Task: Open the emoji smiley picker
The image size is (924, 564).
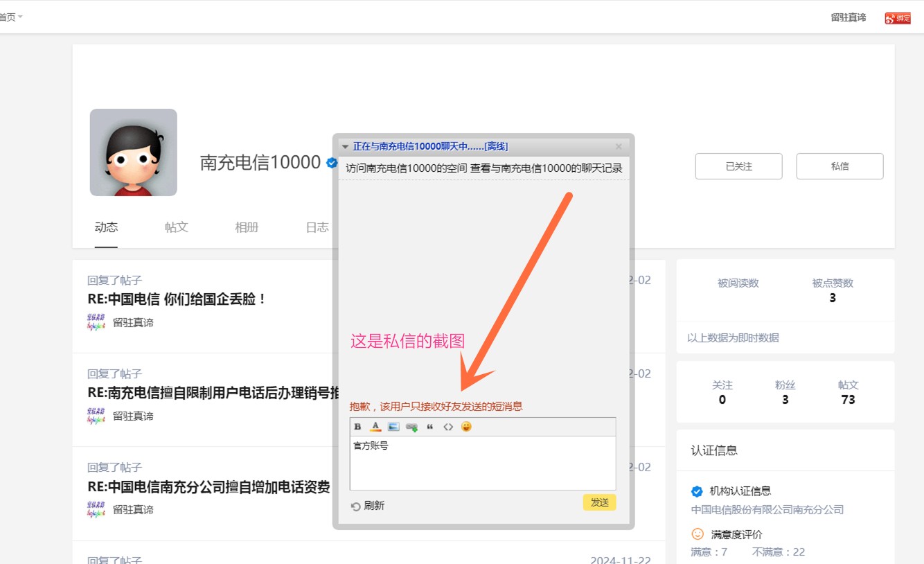Action: point(466,427)
